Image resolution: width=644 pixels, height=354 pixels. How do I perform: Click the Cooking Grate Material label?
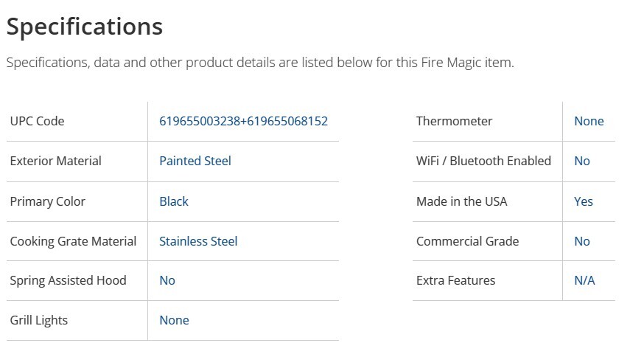(73, 241)
